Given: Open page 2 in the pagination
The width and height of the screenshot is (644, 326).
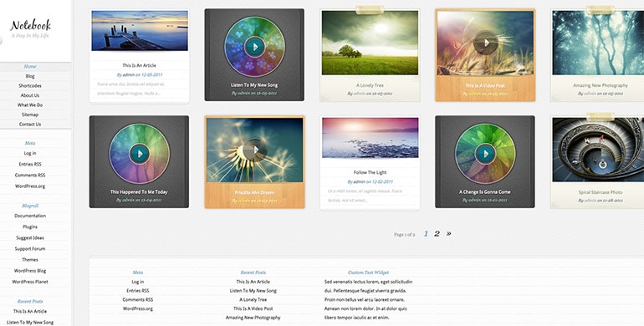Looking at the screenshot, I should coord(437,233).
